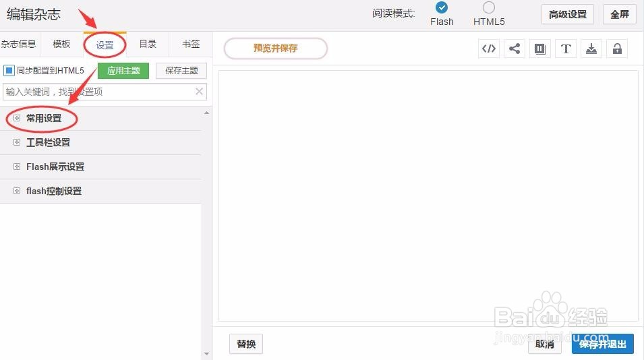Focus the settings keyword search field
Screen dimensions: 644x360
coord(105,92)
